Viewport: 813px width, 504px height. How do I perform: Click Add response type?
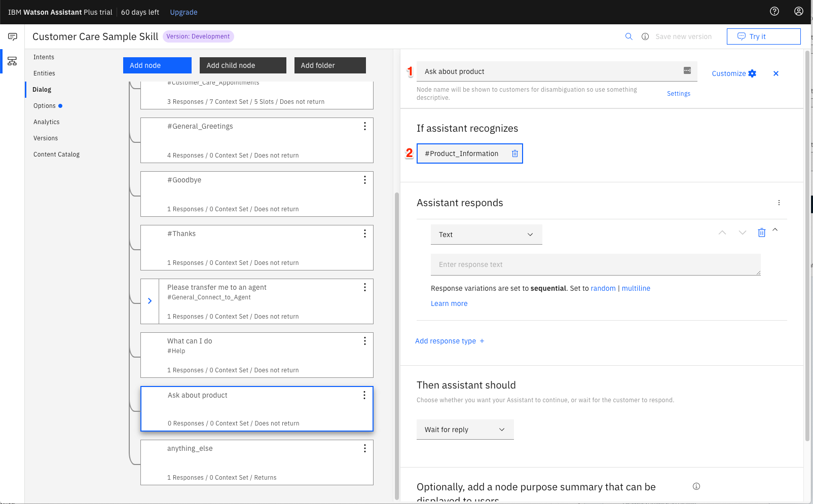click(x=450, y=341)
